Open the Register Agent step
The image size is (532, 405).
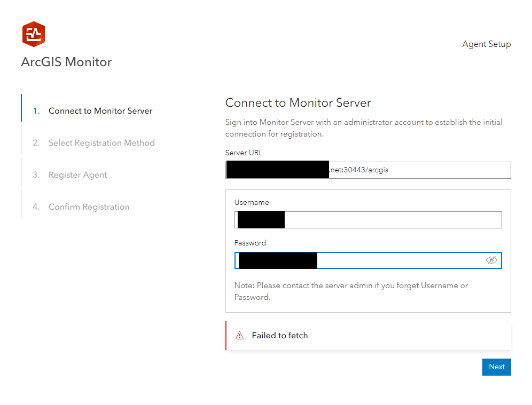click(x=78, y=175)
